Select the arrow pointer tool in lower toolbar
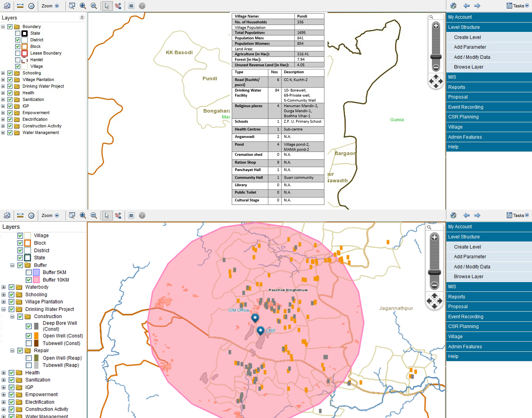The width and height of the screenshot is (532, 418). point(107,215)
